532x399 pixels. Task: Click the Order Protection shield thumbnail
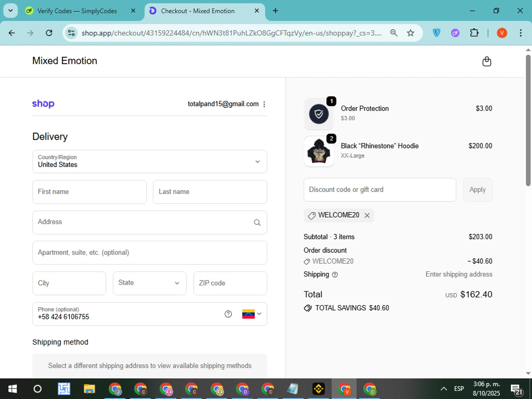(x=319, y=114)
